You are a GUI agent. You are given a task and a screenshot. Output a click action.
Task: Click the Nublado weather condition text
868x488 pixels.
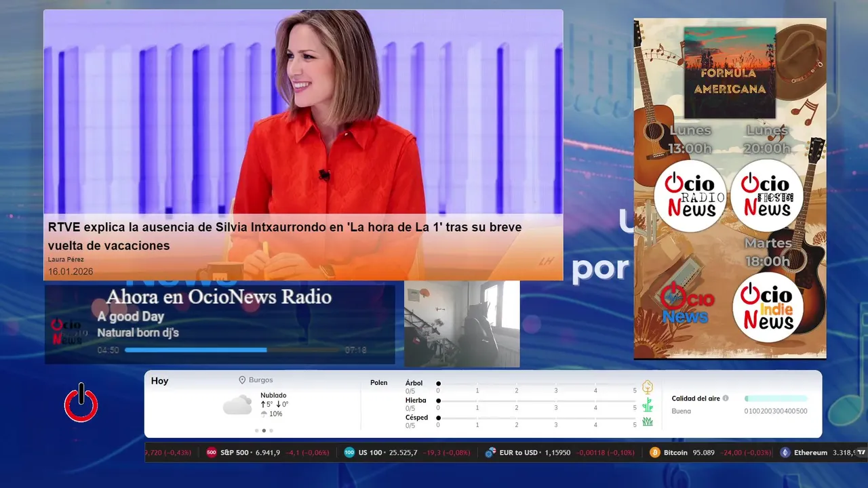point(273,395)
